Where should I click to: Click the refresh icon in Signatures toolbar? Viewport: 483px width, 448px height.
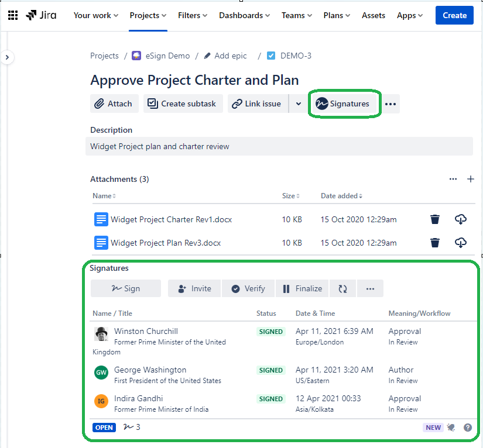point(342,288)
